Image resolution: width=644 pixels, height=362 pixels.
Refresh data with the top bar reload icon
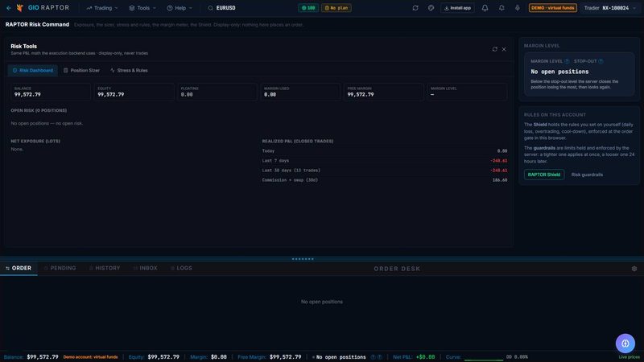(x=415, y=8)
